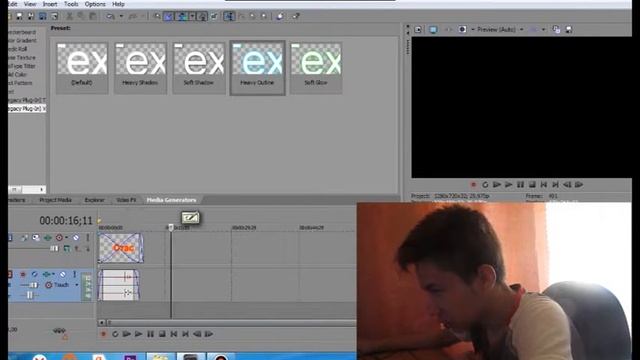The height and width of the screenshot is (360, 640).
Task: Click the What's This Help icon
Action: [x=296, y=16]
